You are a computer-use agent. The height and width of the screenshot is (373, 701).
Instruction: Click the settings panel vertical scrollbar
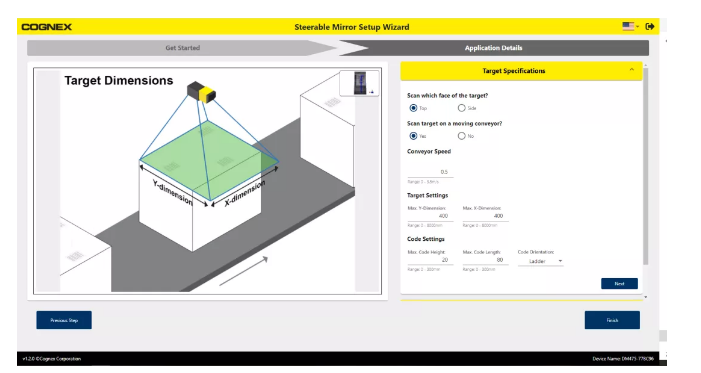coord(645,165)
